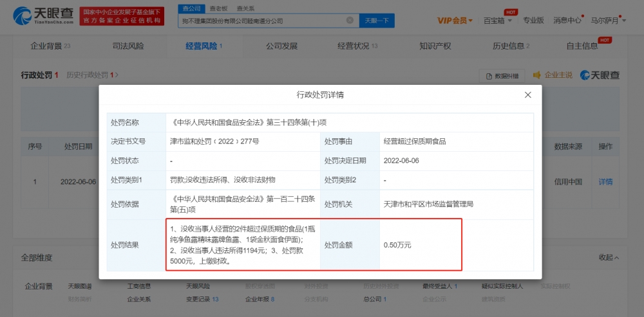Open the VIP会员 dropdown
644x317 pixels.
(x=455, y=20)
